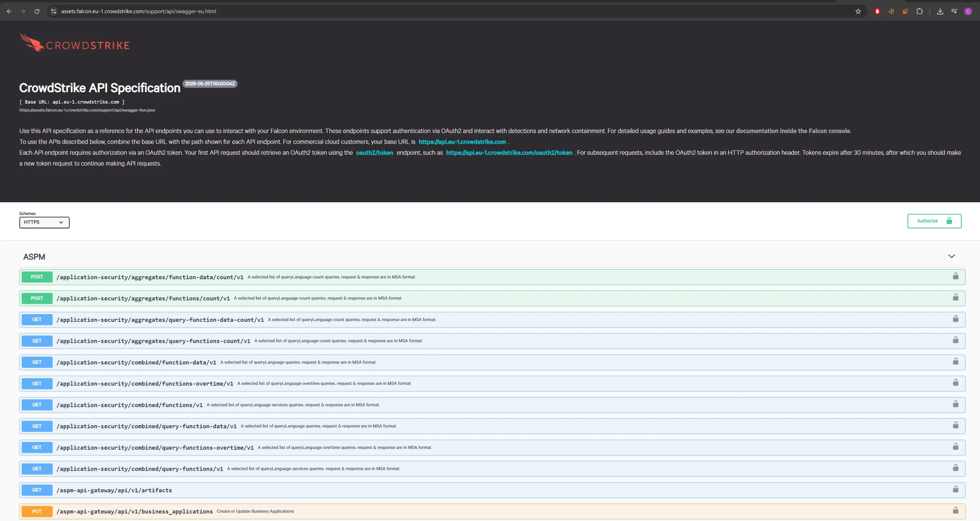This screenshot has height=521, width=980.
Task: Collapse the ASPM section with its chevron
Action: click(951, 256)
